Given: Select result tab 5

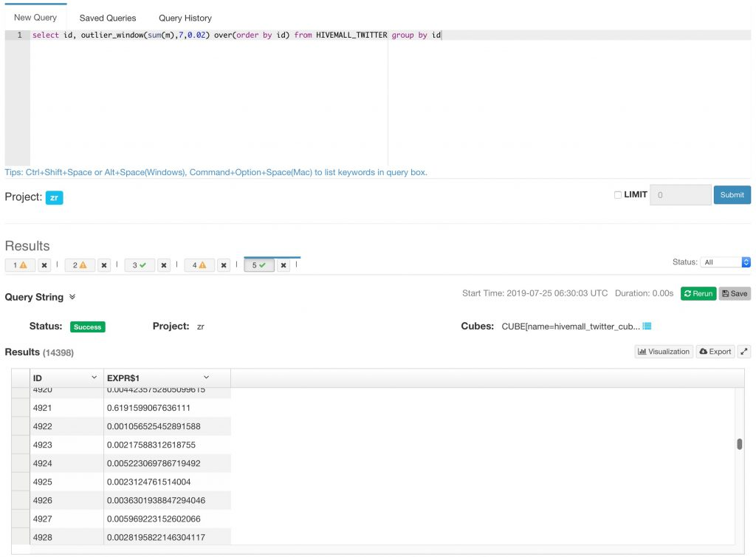Looking at the screenshot, I should click(259, 265).
